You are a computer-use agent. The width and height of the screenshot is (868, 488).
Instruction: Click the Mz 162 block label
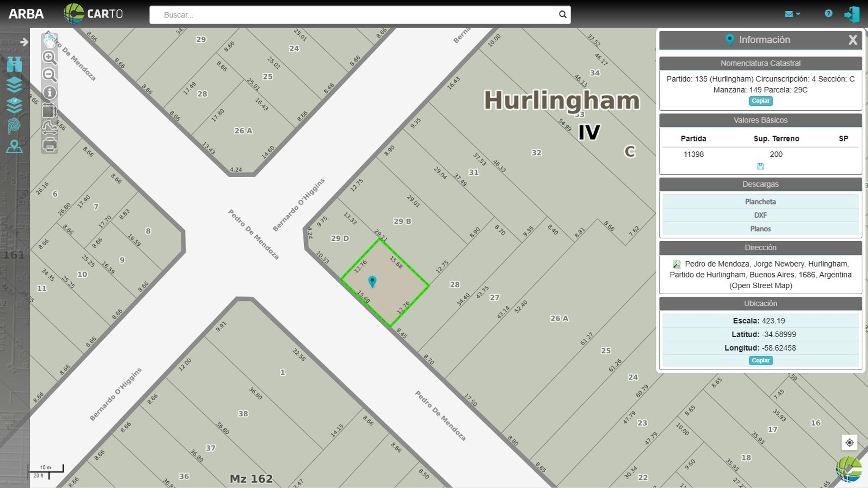251,479
